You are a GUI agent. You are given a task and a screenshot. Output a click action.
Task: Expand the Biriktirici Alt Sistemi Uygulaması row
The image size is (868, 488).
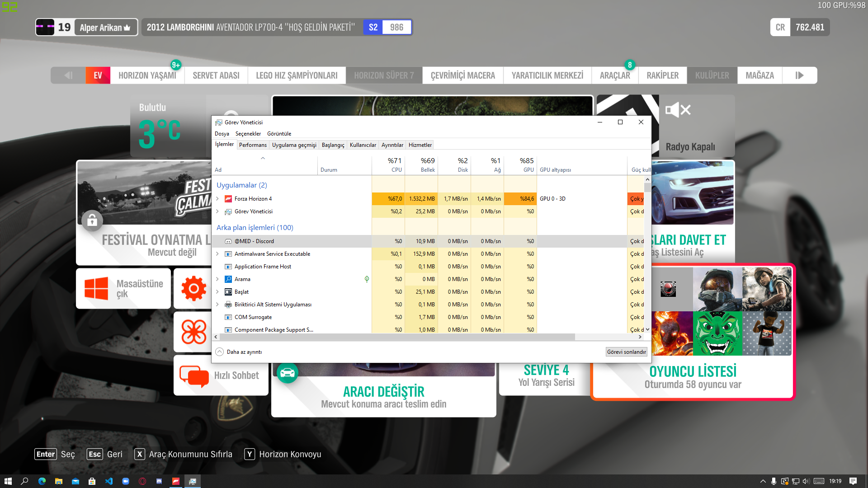pyautogui.click(x=217, y=305)
